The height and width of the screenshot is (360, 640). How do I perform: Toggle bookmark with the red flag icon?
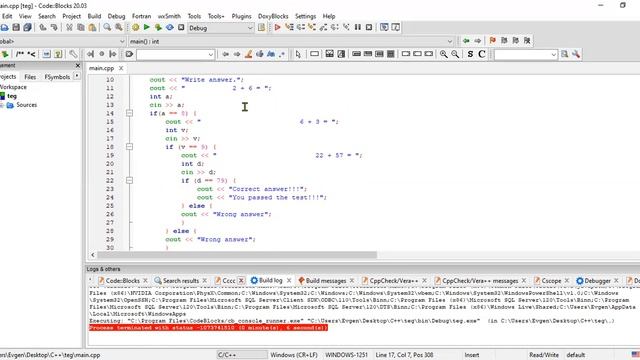[x=493, y=41]
